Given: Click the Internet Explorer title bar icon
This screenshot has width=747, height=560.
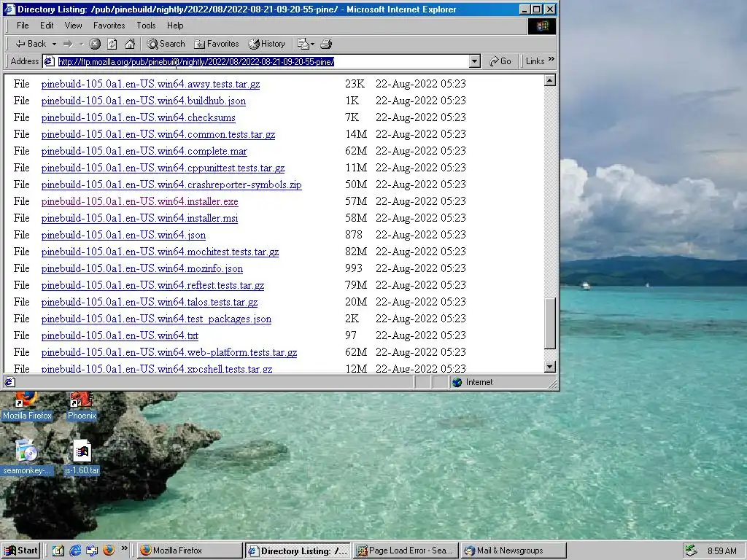Looking at the screenshot, I should (9, 9).
